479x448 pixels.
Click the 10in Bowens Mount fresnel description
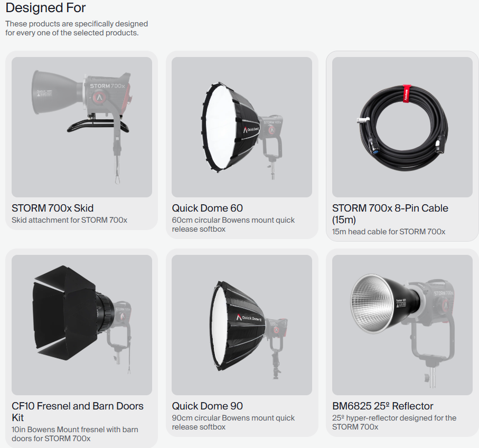[x=74, y=434]
